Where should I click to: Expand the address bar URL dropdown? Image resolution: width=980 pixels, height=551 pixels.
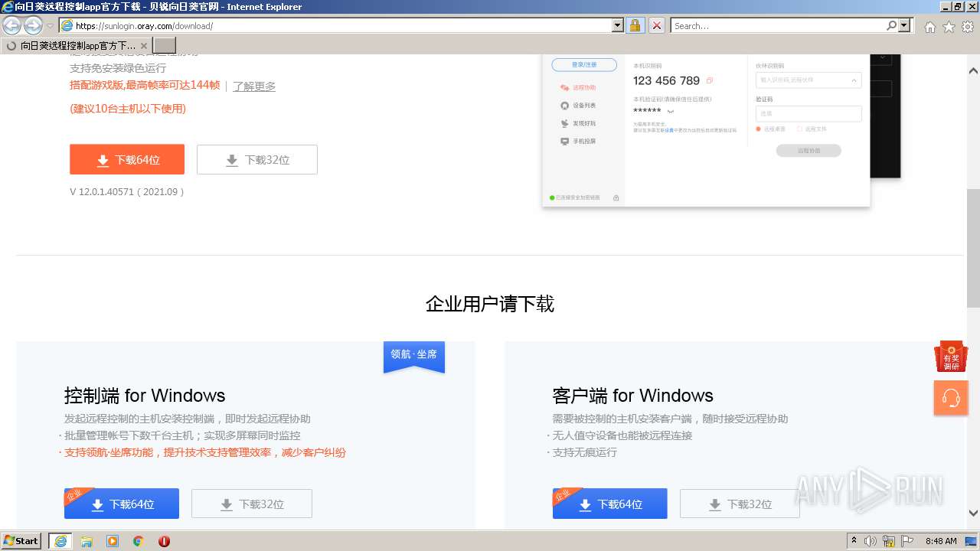[x=618, y=25]
